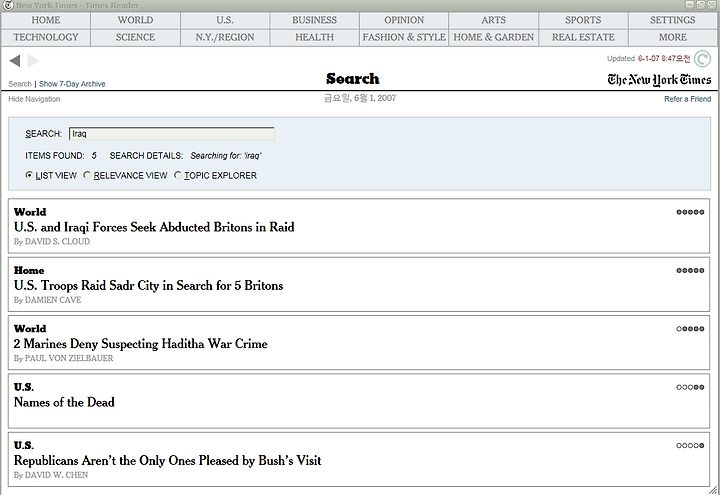This screenshot has width=720, height=495.
Task: Click Show 7-Day Archive link
Action: tap(72, 84)
